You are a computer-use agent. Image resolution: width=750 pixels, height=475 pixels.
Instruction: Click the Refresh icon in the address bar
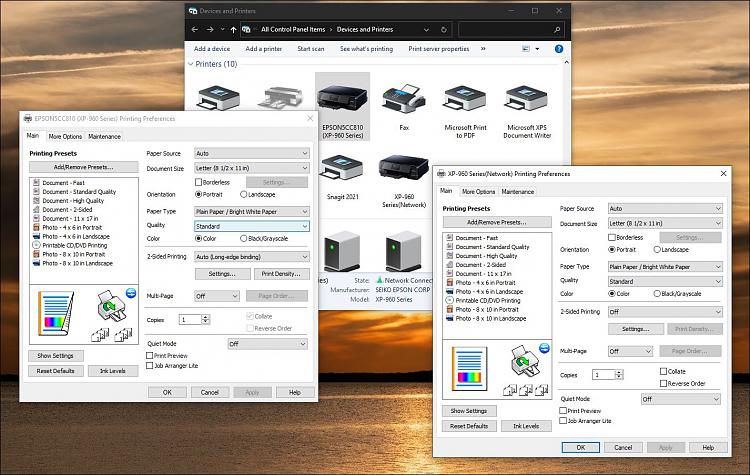(x=444, y=30)
